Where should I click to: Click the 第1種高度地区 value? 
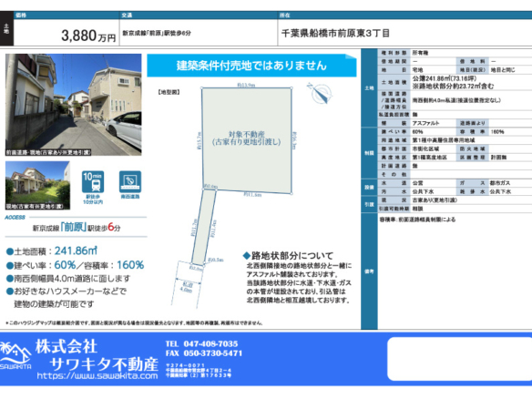[x=429, y=158]
